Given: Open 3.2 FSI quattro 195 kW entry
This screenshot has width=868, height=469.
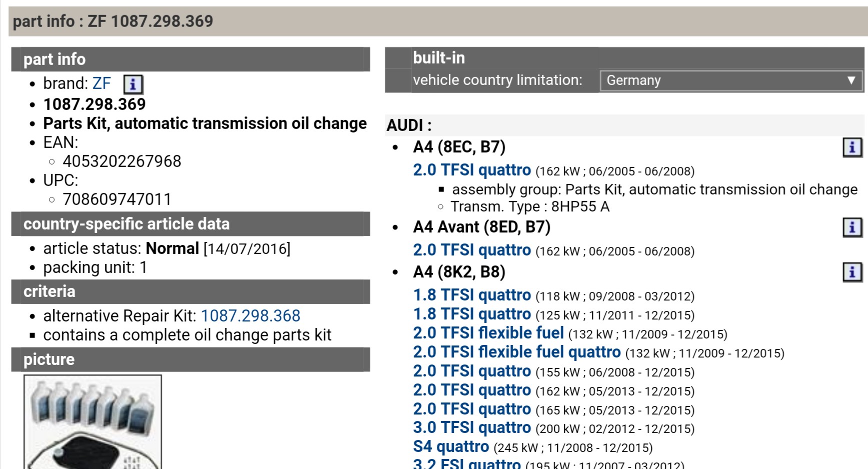Looking at the screenshot, I should 466,464.
